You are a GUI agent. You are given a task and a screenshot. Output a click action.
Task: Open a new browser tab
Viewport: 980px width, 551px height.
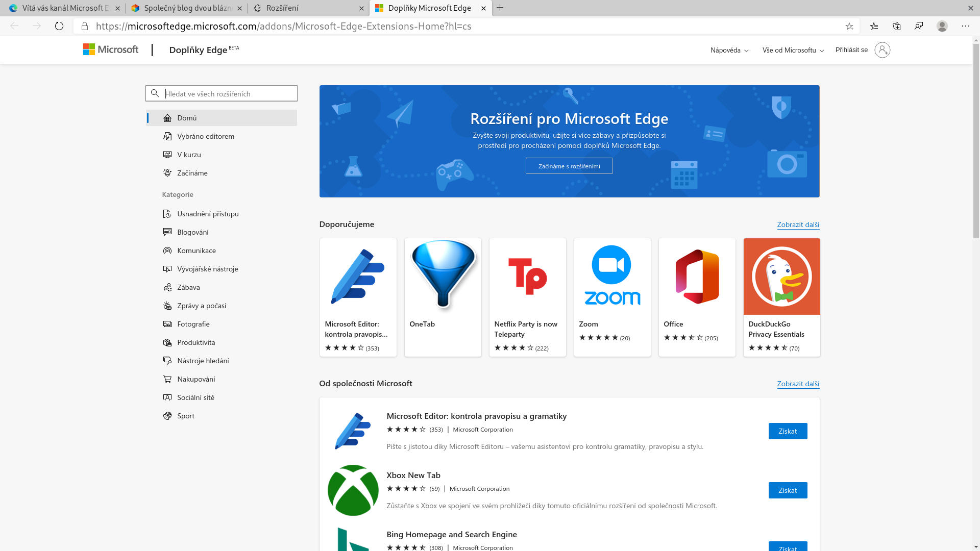pyautogui.click(x=500, y=8)
